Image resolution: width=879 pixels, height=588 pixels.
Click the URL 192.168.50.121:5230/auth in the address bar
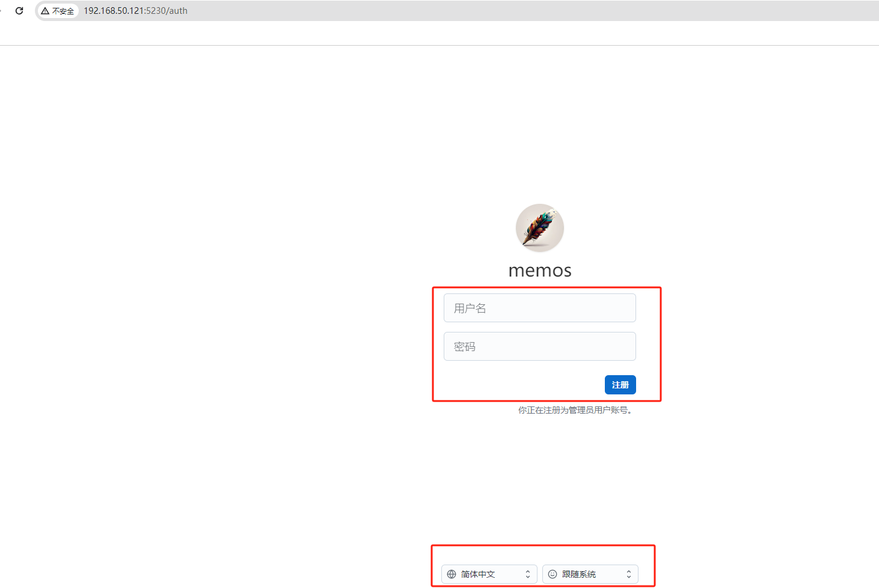pyautogui.click(x=135, y=11)
